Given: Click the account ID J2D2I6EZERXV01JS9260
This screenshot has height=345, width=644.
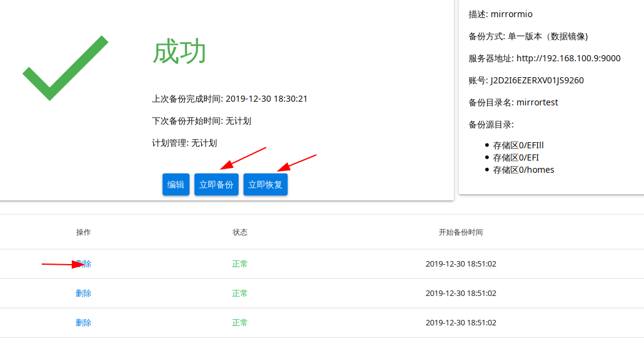Looking at the screenshot, I should click(537, 80).
